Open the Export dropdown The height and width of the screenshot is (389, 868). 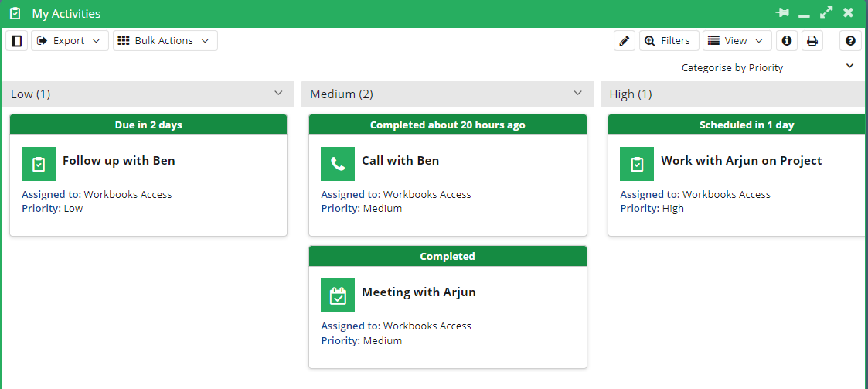click(70, 40)
